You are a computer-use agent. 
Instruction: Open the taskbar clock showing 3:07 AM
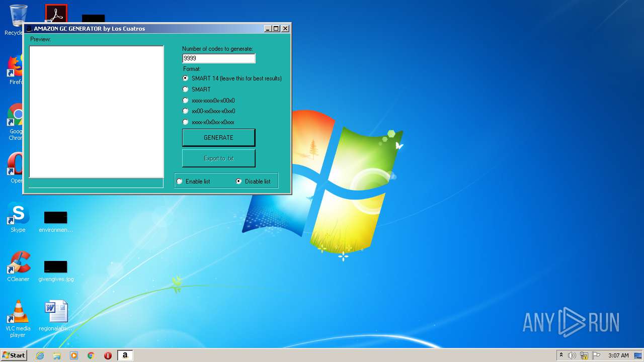(x=618, y=355)
